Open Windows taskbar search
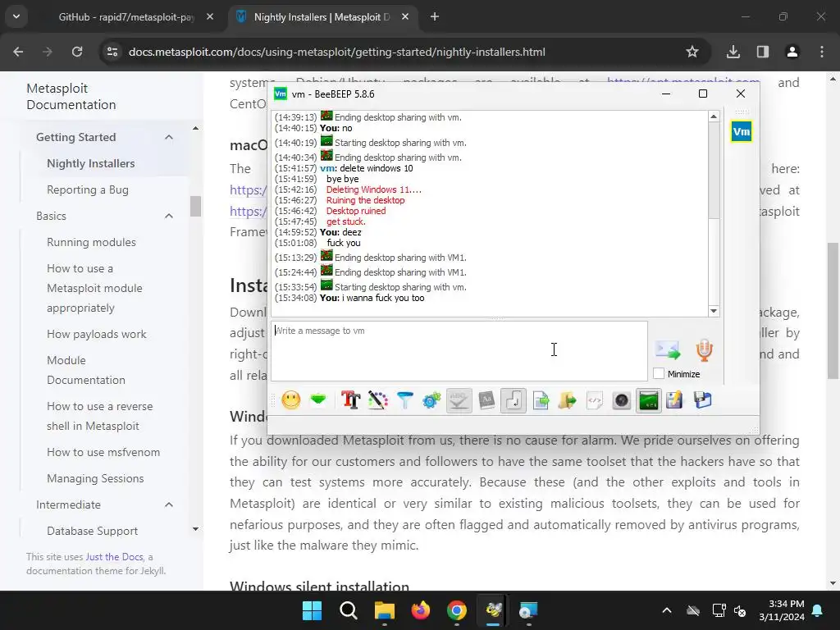 348,610
